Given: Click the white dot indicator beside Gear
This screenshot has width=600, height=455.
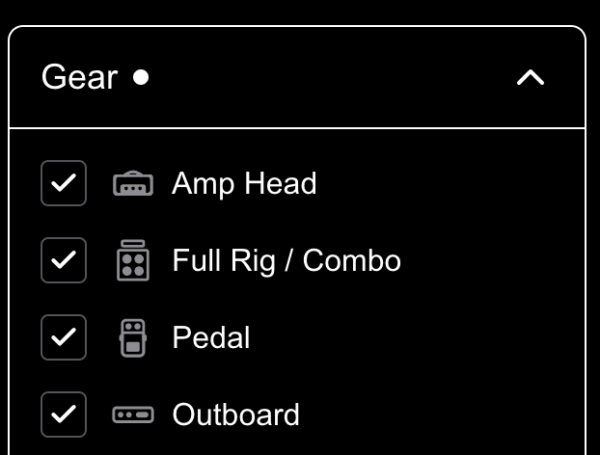Looking at the screenshot, I should pos(141,77).
